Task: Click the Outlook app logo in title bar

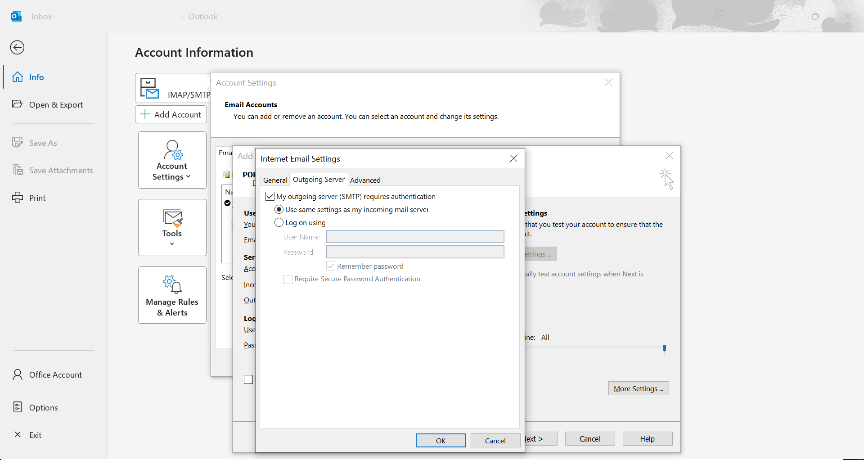Action: pyautogui.click(x=16, y=16)
